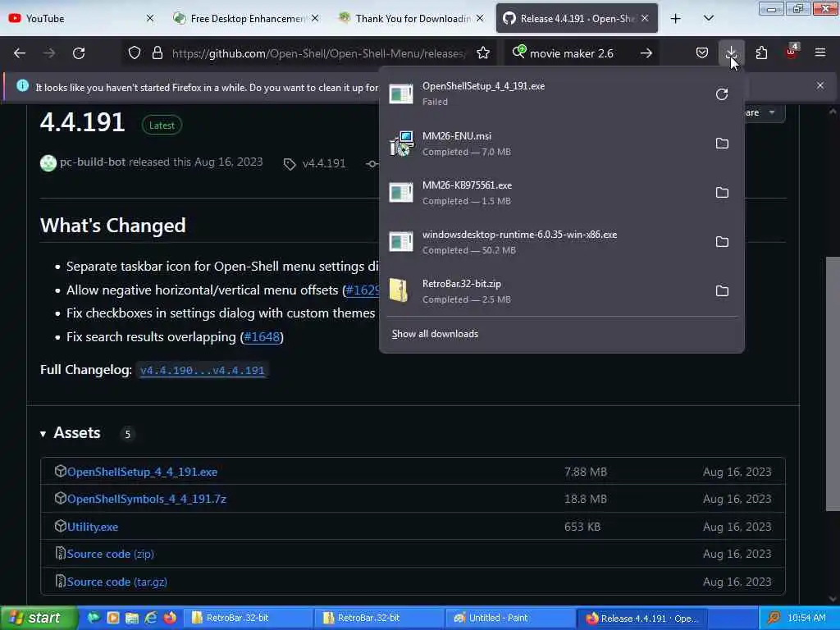Screen dimensions: 840x630
Task: Close the Thank You for Downloading tab
Action: [480, 18]
